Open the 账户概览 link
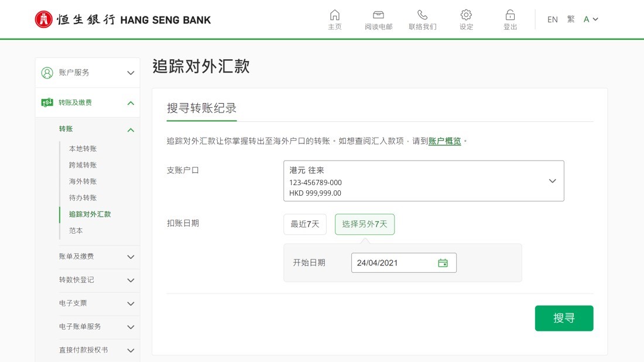The height and width of the screenshot is (362, 644). click(x=444, y=141)
